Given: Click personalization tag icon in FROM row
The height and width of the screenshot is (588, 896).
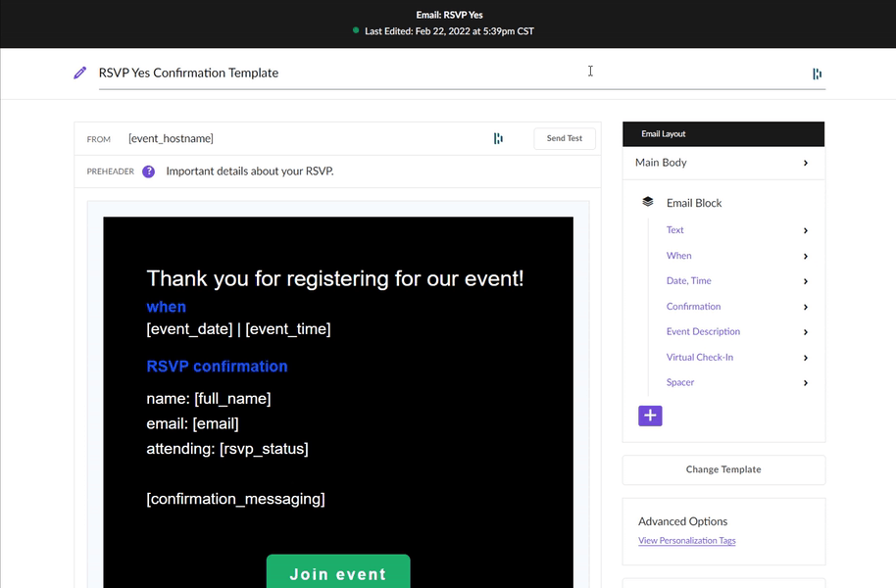Looking at the screenshot, I should click(x=498, y=138).
